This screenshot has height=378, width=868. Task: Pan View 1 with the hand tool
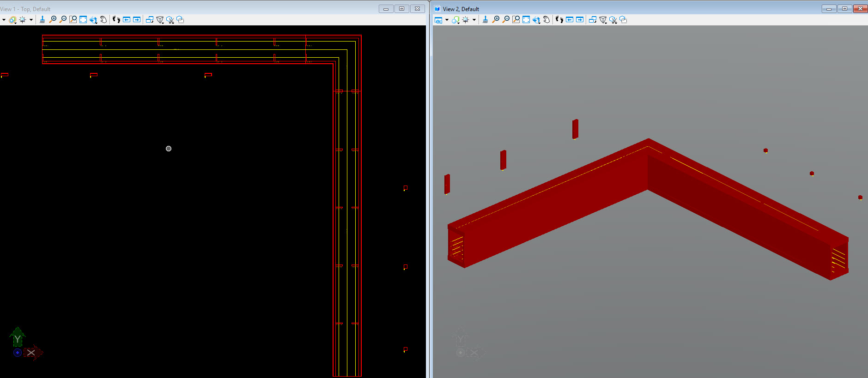pyautogui.click(x=103, y=19)
